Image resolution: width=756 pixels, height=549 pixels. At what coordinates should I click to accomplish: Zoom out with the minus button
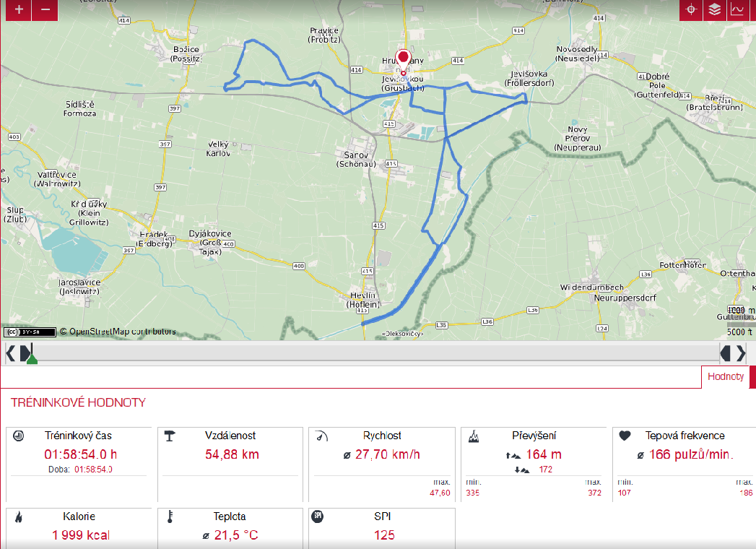[x=45, y=10]
